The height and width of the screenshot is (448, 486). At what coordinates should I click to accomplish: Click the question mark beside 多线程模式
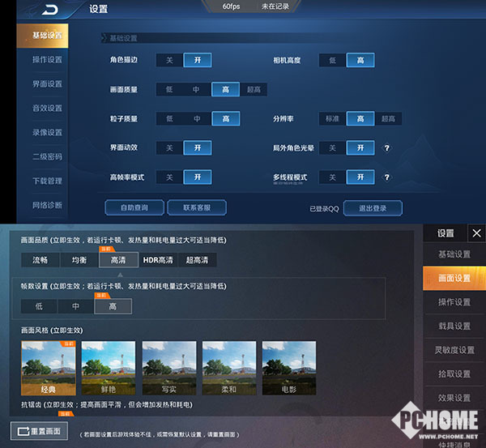click(386, 177)
